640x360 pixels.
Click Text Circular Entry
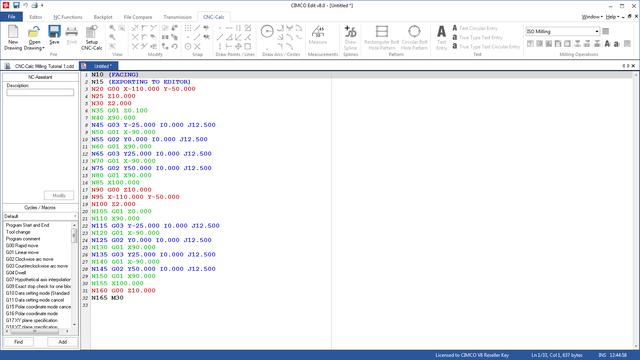[x=475, y=28]
